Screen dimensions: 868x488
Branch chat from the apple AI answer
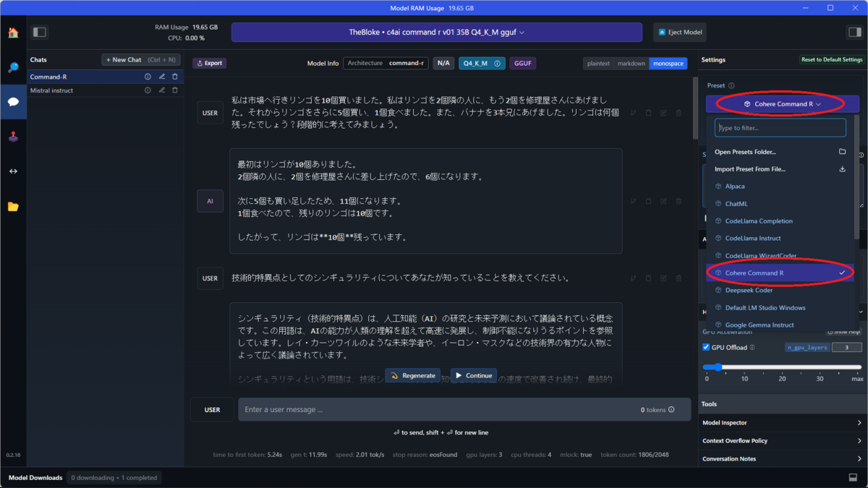[x=633, y=201]
